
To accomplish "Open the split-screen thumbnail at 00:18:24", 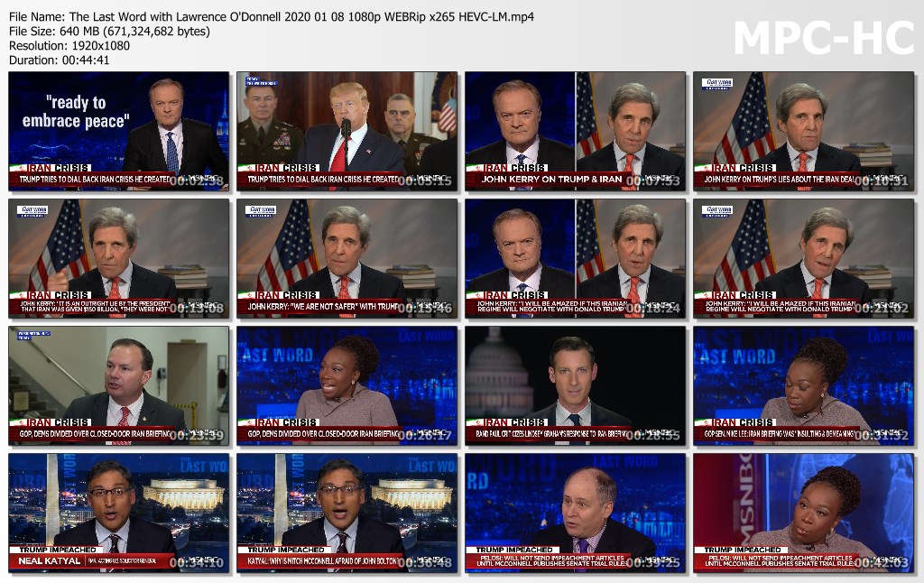I will (575, 258).
